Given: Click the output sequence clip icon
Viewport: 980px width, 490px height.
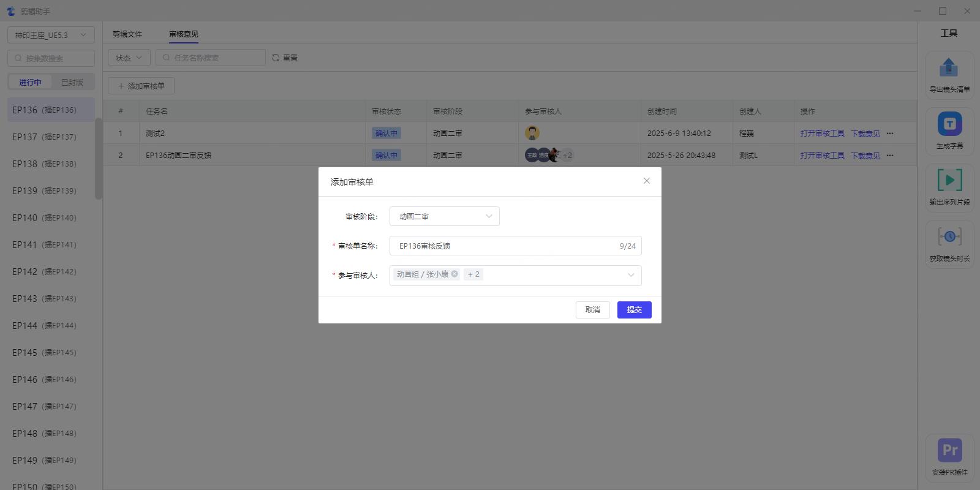Looking at the screenshot, I should click(x=949, y=181).
